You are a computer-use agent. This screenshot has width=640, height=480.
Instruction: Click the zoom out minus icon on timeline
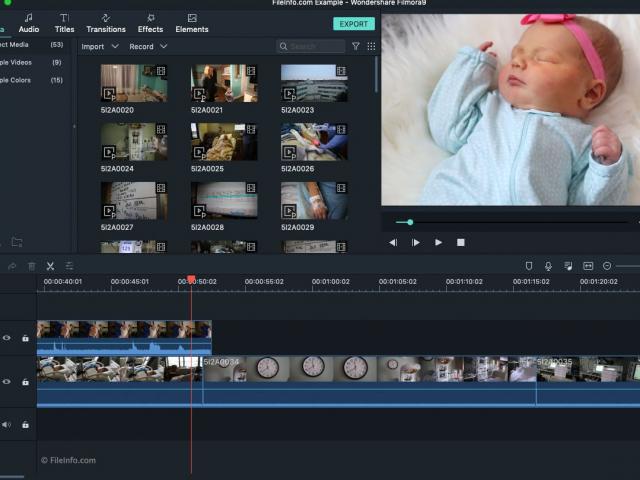tap(607, 266)
